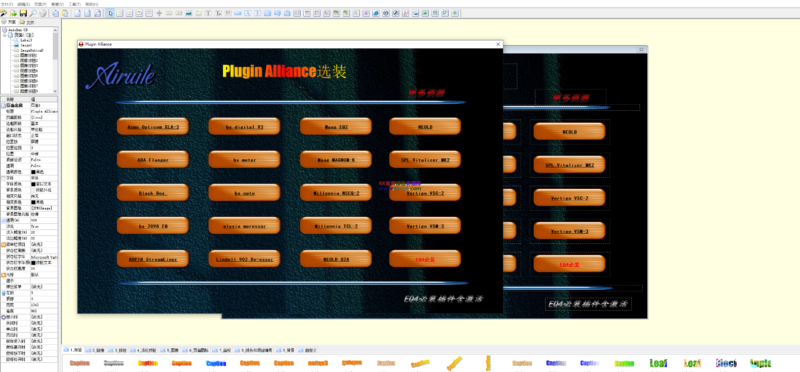Click SPL Vitalizer MK2 in back window
800x372 pixels.
569,164
